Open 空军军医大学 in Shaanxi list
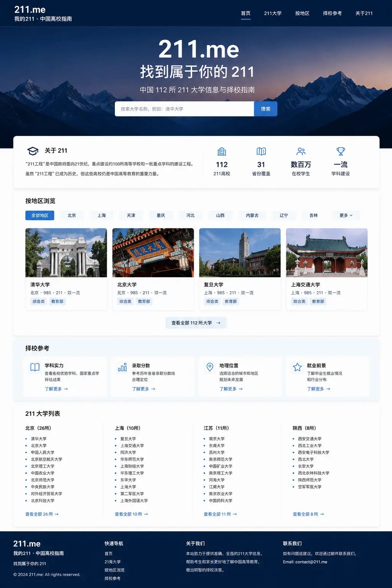Image resolution: width=392 pixels, height=588 pixels. (310, 487)
